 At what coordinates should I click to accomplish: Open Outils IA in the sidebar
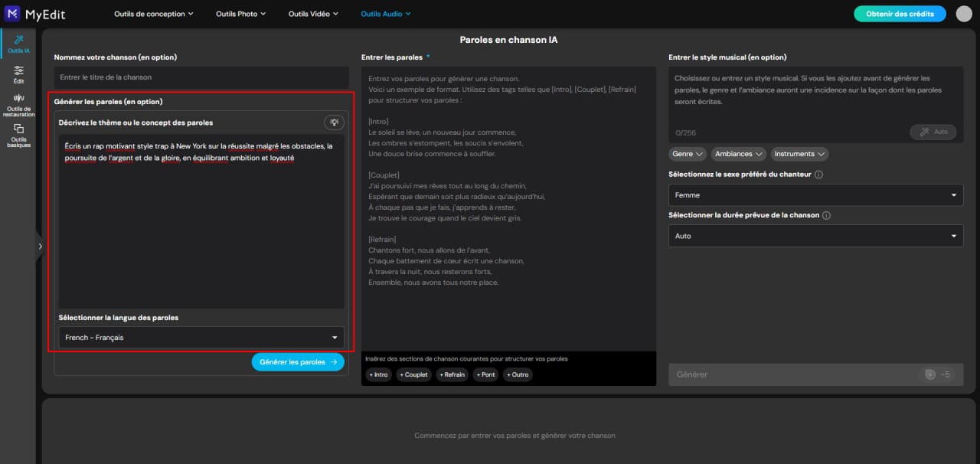coord(18,44)
